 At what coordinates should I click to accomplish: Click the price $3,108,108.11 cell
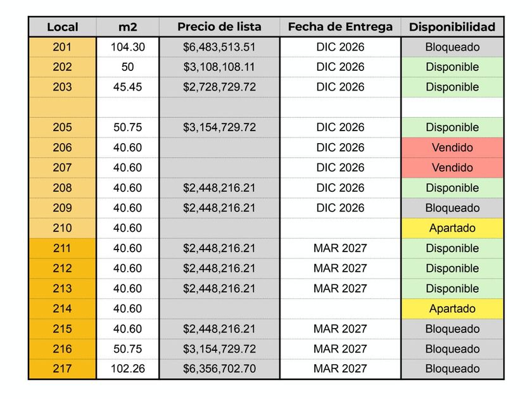click(x=219, y=67)
